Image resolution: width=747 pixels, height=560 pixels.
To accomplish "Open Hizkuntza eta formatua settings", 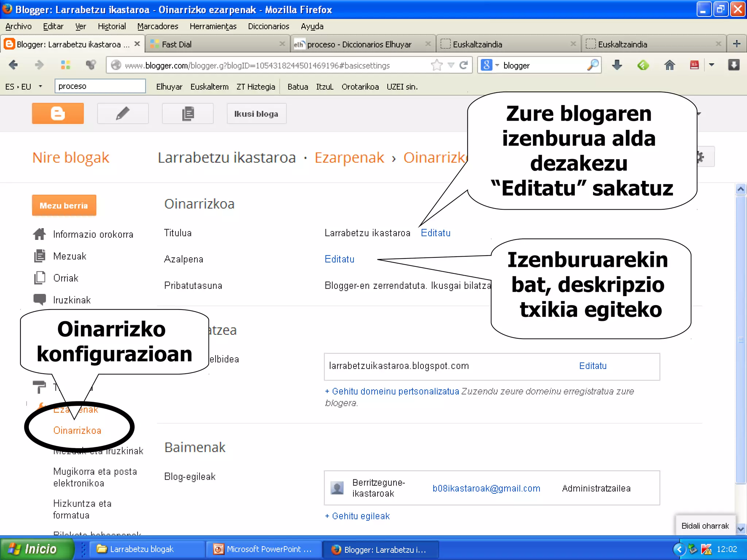I will pyautogui.click(x=82, y=509).
